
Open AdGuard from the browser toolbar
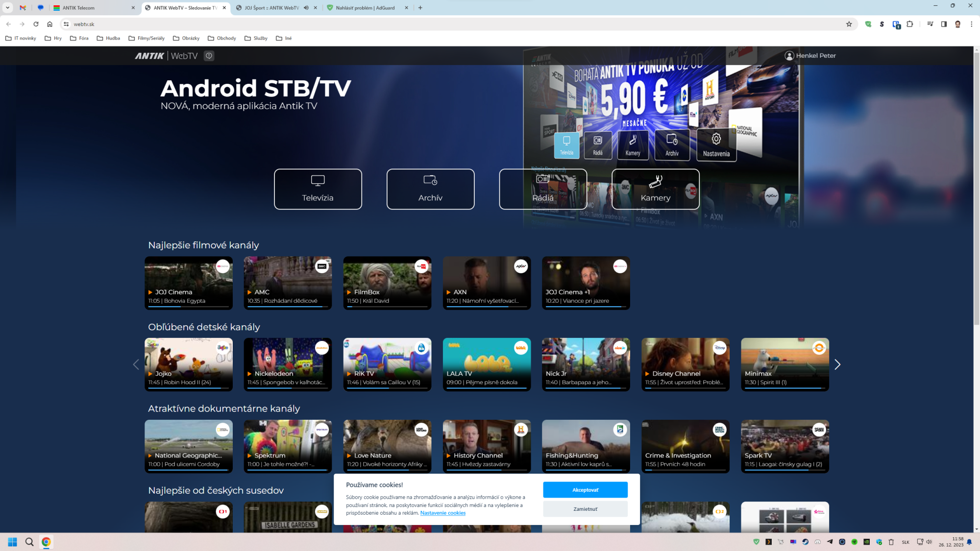(868, 24)
